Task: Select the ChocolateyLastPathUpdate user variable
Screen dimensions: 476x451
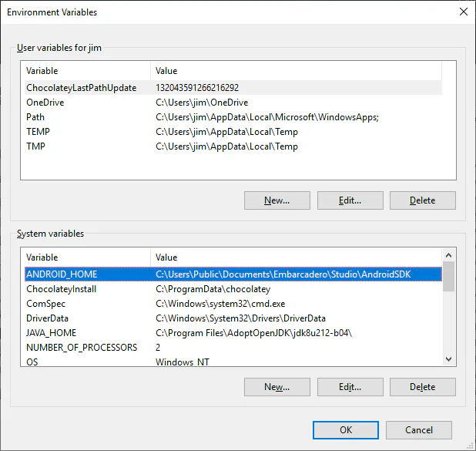Action: tap(81, 88)
